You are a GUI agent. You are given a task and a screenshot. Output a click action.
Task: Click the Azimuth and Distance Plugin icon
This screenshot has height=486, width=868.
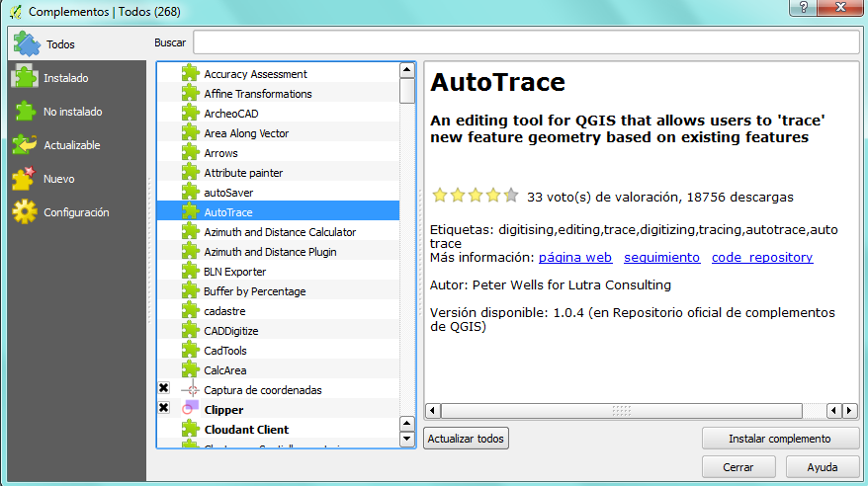190,252
